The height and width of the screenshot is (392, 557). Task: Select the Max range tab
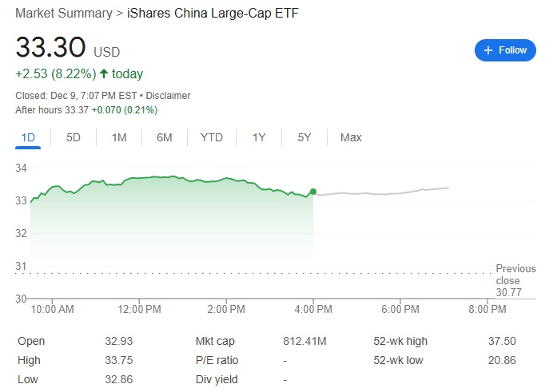pyautogui.click(x=351, y=137)
